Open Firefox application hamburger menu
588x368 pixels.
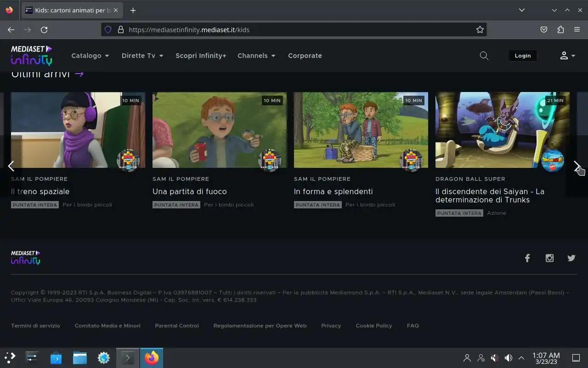(577, 29)
